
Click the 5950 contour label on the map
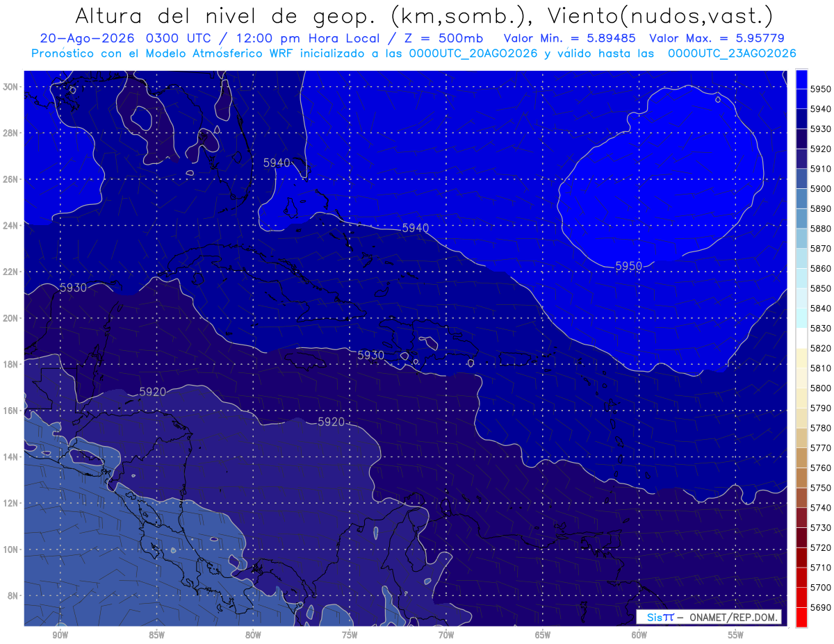628,265
